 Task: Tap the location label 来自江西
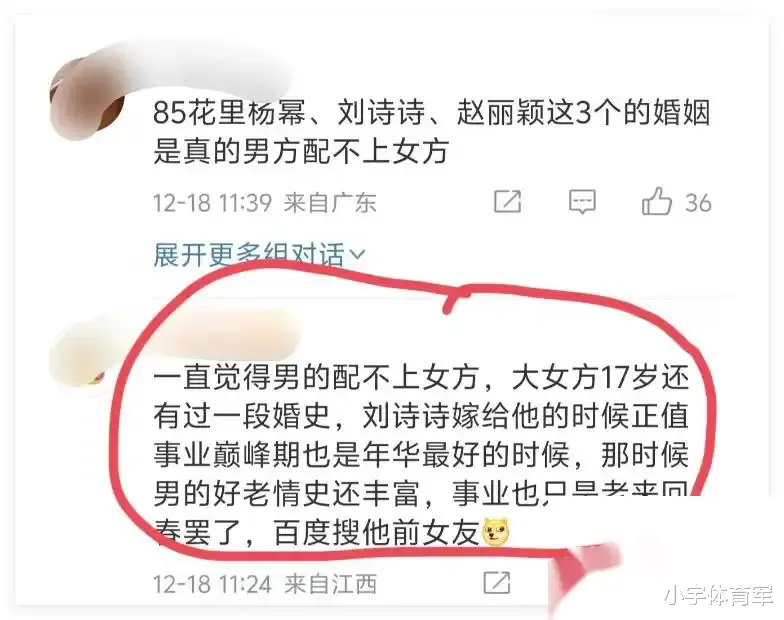pyautogui.click(x=330, y=584)
